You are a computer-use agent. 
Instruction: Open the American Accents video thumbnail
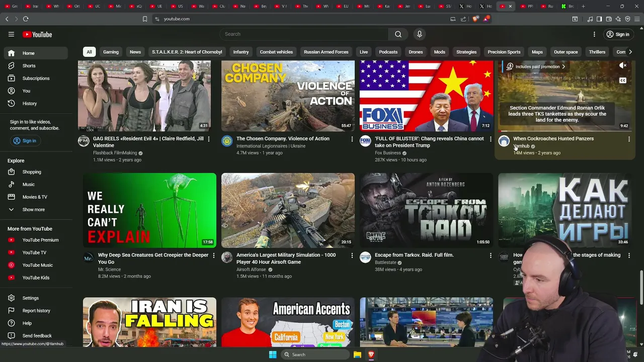(x=288, y=322)
